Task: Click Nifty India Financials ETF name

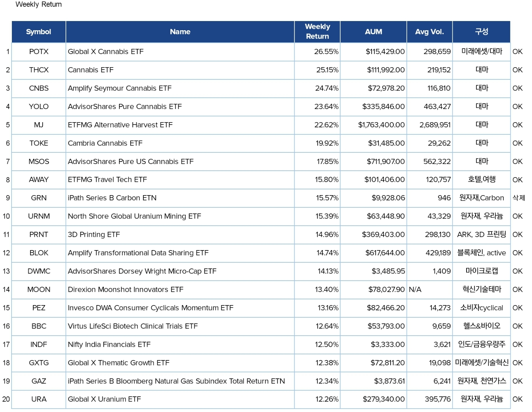Action: (x=109, y=344)
